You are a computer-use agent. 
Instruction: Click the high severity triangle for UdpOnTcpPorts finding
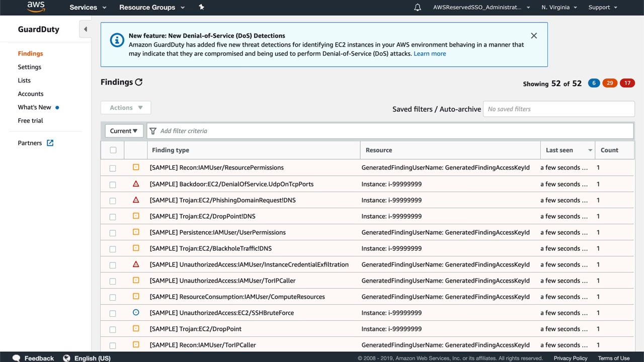pos(136,184)
